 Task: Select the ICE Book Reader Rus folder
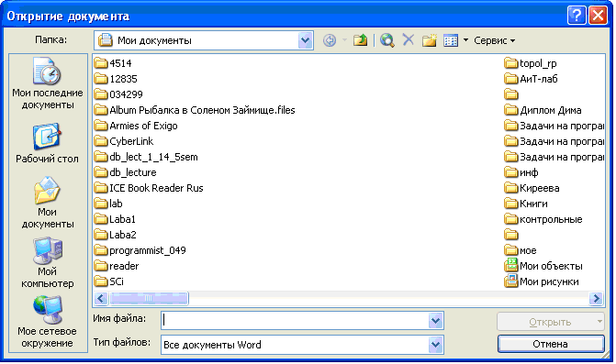pyautogui.click(x=149, y=188)
